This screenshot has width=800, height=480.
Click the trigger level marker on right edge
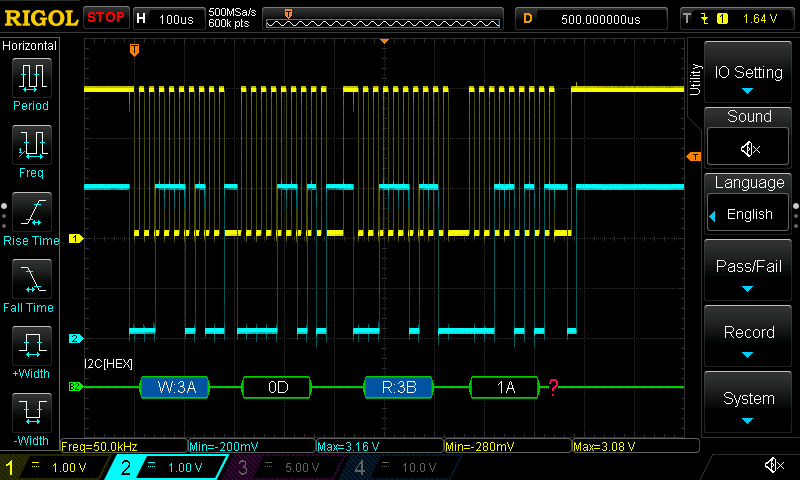point(694,157)
